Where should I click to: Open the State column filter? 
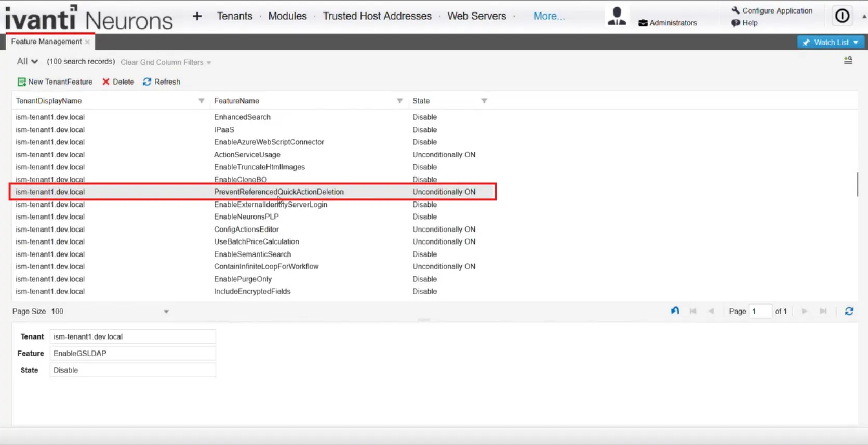click(x=484, y=101)
